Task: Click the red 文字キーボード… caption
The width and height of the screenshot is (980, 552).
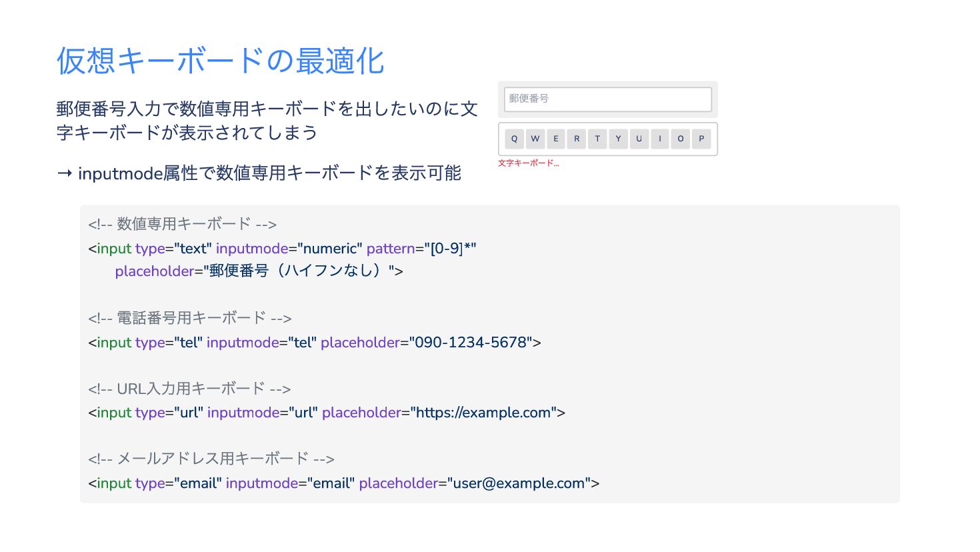Action: pos(528,163)
